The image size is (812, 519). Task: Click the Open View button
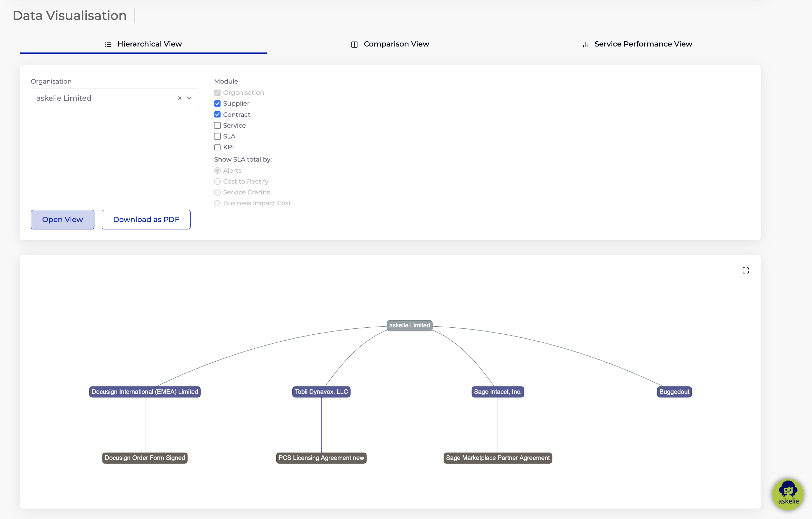pyautogui.click(x=63, y=220)
